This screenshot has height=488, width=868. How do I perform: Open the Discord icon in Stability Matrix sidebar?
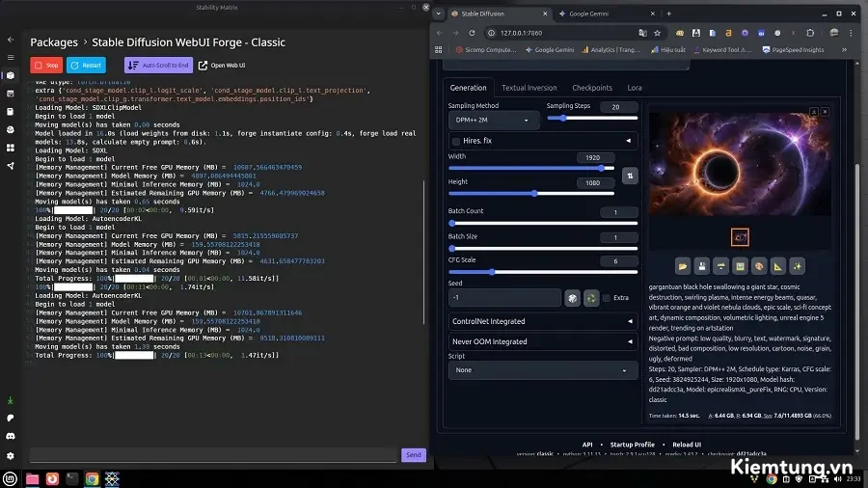tap(11, 436)
